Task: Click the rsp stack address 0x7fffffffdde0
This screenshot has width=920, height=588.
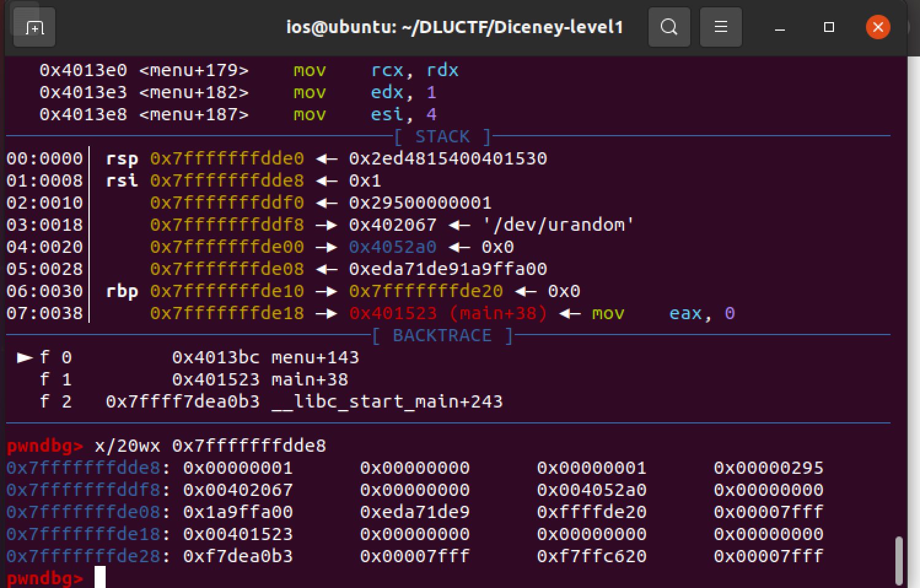Action: point(227,158)
